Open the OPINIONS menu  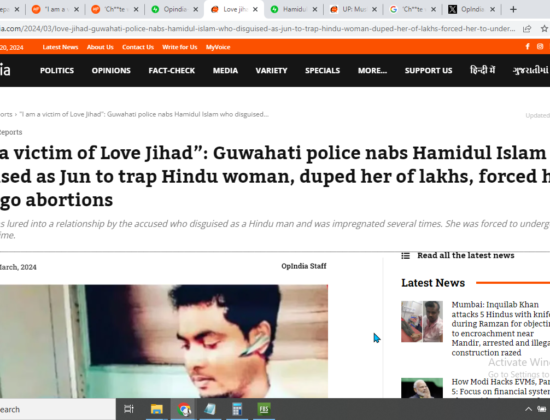(111, 71)
